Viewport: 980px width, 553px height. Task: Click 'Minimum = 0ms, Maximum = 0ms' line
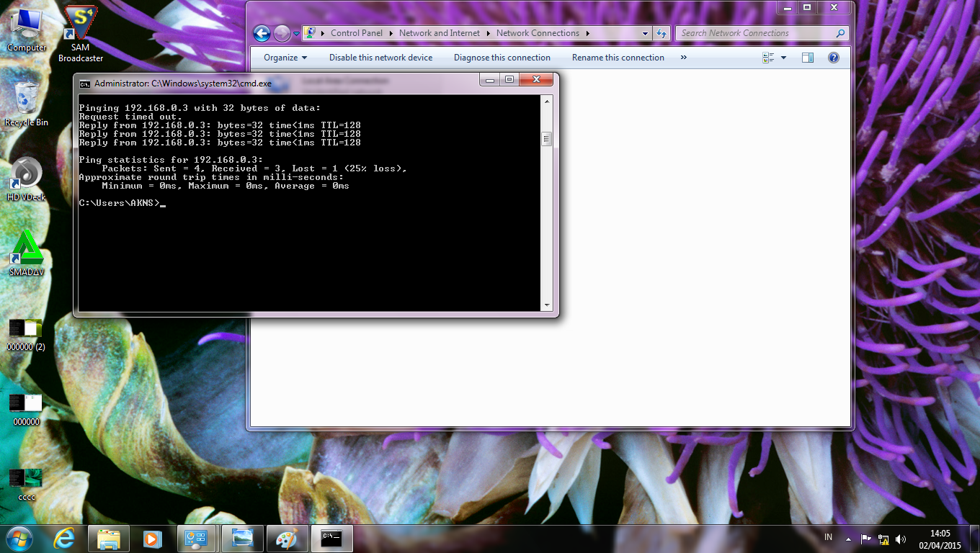tap(226, 186)
